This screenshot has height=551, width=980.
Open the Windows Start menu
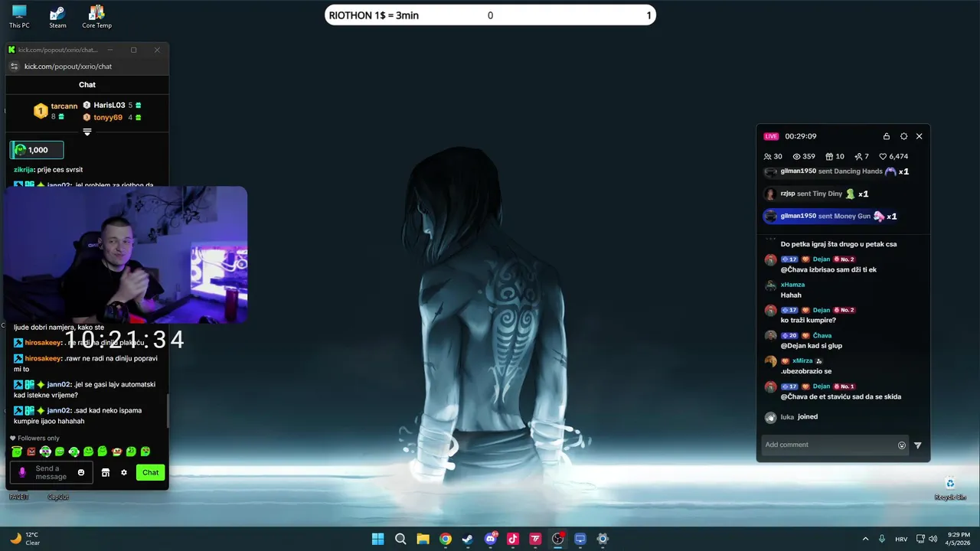[x=378, y=539]
